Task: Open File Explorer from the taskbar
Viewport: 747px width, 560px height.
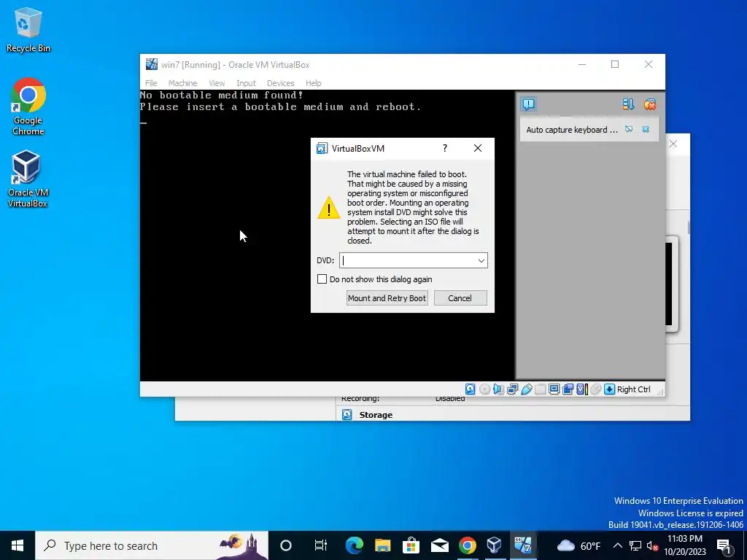Action: [x=382, y=545]
